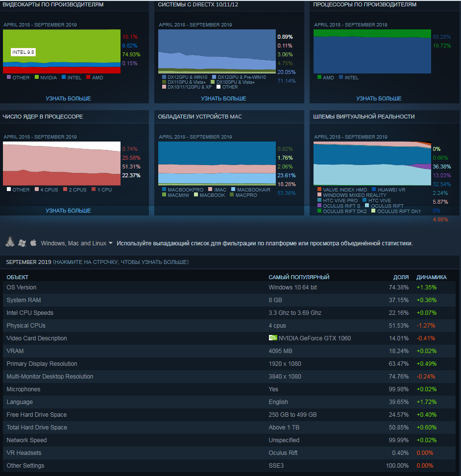
Task: Open УЗНАТЬ БОЛЬШЕ under DirectX systems chart
Action: 223,98
